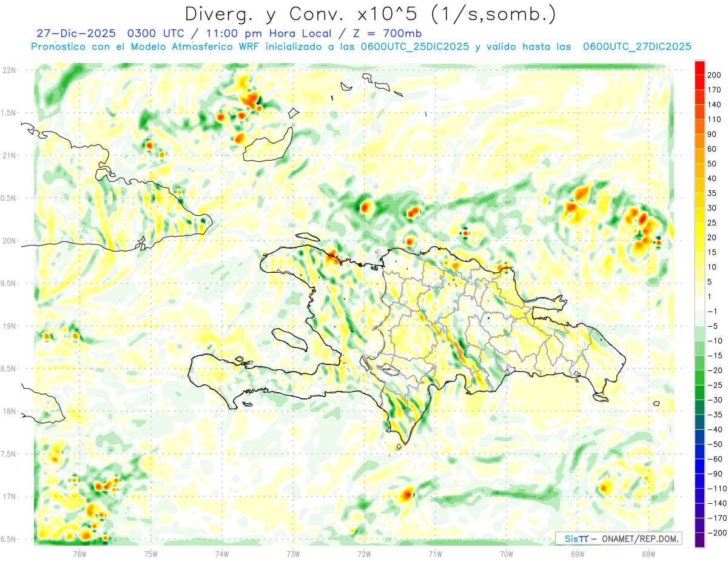Click the '17N' latitude label
The height and width of the screenshot is (562, 728).
point(10,497)
